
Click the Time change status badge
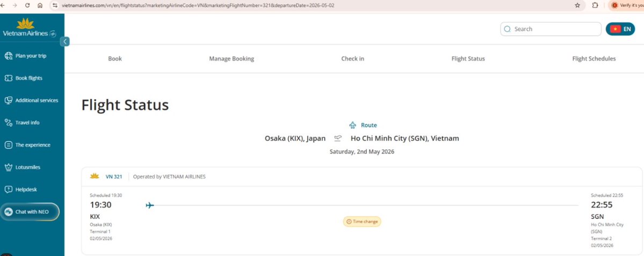[x=362, y=222]
